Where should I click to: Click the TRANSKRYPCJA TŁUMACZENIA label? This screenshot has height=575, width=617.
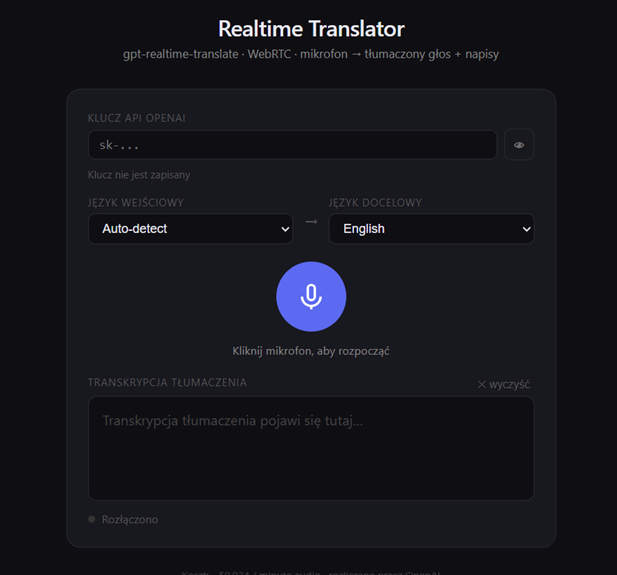(167, 383)
